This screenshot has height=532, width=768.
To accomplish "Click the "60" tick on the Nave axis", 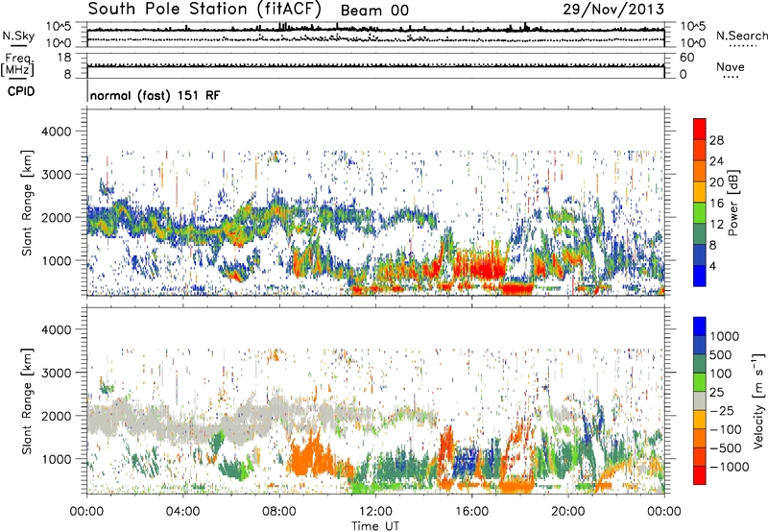I will (686, 58).
